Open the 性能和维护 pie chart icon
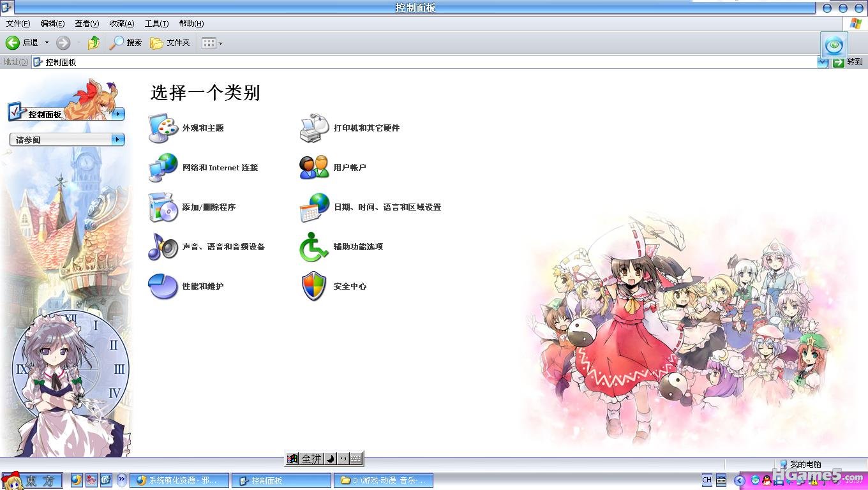Image resolution: width=868 pixels, height=490 pixels. pos(163,286)
